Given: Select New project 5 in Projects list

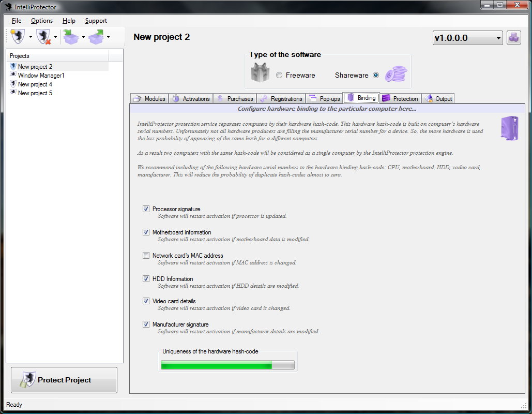Looking at the screenshot, I should [35, 93].
